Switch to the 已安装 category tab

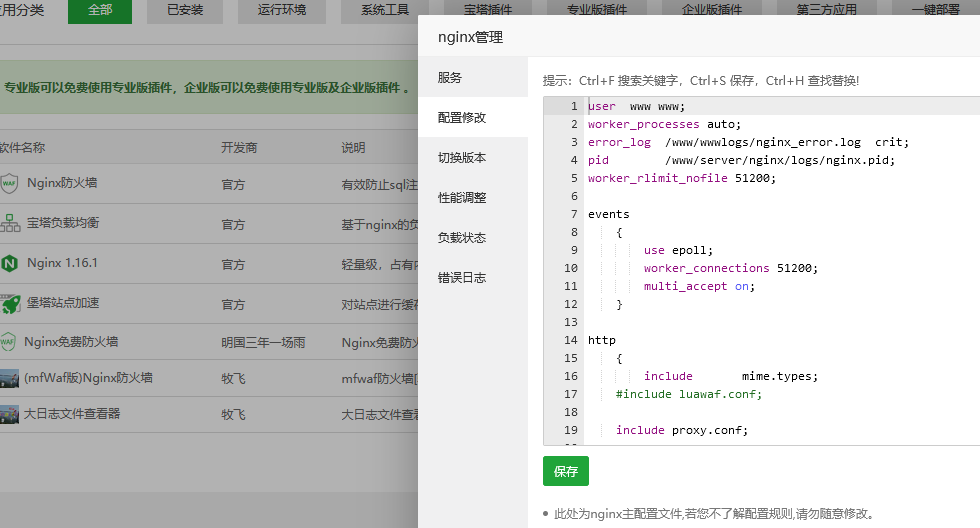coord(185,11)
